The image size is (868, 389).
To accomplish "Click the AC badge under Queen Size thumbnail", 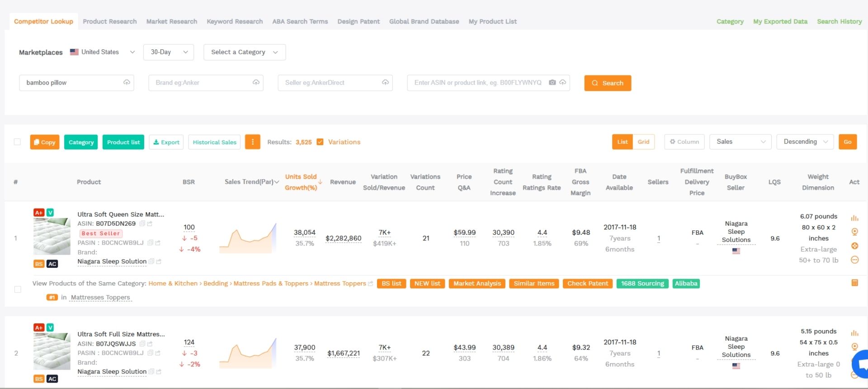I will 52,264.
